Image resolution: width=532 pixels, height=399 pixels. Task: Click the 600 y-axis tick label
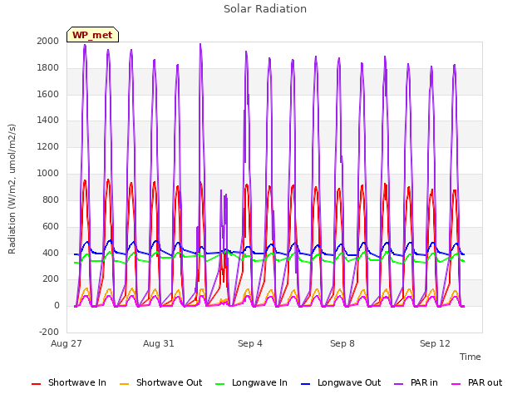51,226
